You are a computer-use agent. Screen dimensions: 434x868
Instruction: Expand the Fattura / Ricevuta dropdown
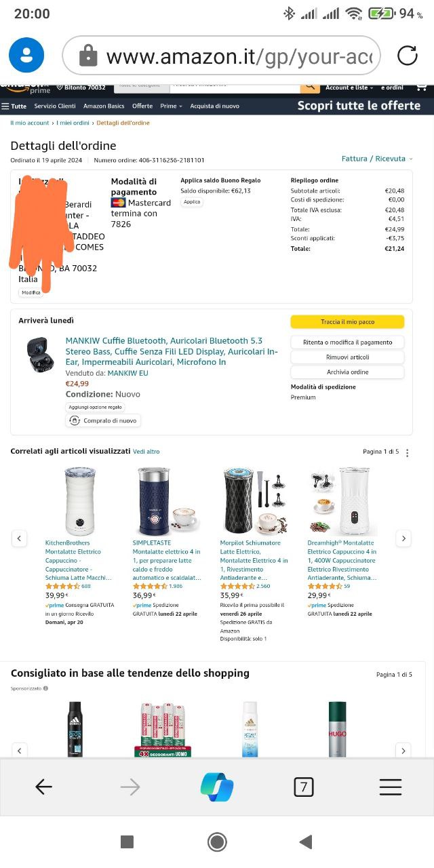click(x=377, y=159)
